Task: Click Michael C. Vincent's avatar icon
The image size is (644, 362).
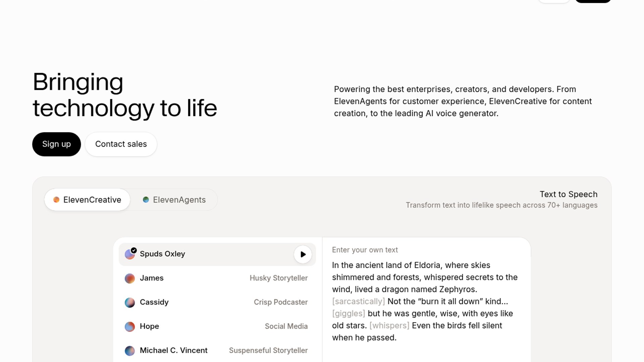Action: (130, 351)
